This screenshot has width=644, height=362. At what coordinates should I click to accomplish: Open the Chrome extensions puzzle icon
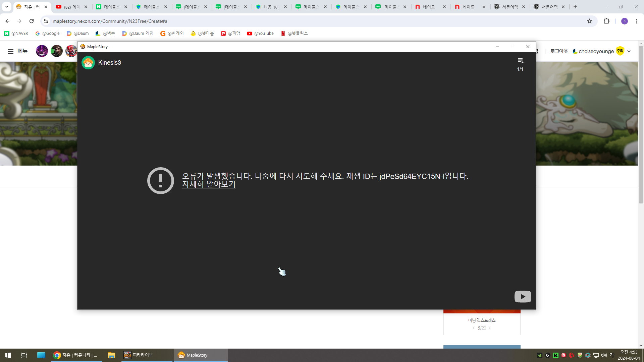[606, 21]
